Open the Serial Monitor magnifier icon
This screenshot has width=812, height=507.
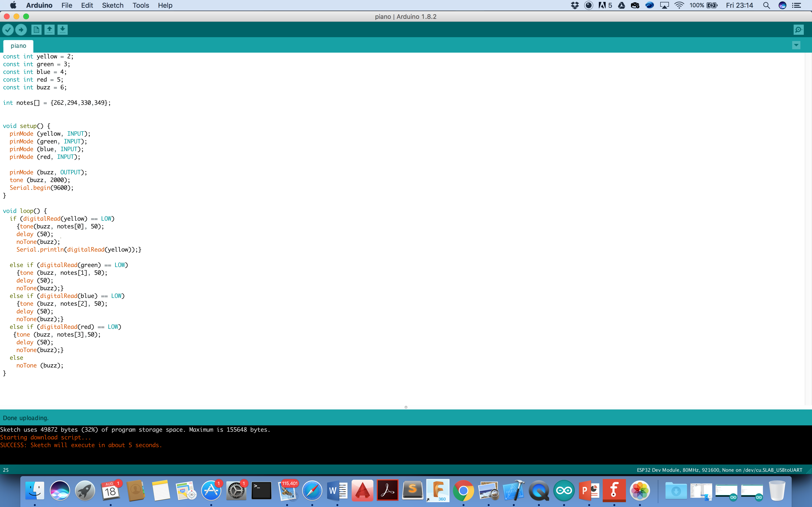coord(798,30)
